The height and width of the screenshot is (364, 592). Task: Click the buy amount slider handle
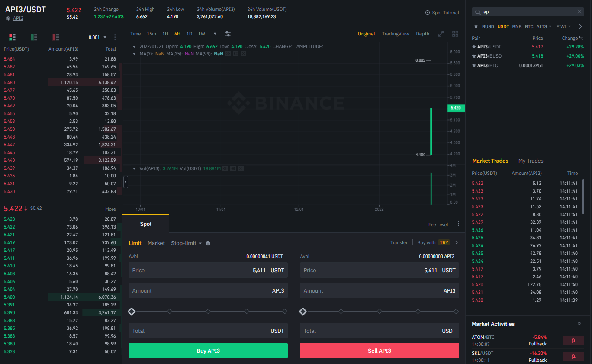pos(132,311)
